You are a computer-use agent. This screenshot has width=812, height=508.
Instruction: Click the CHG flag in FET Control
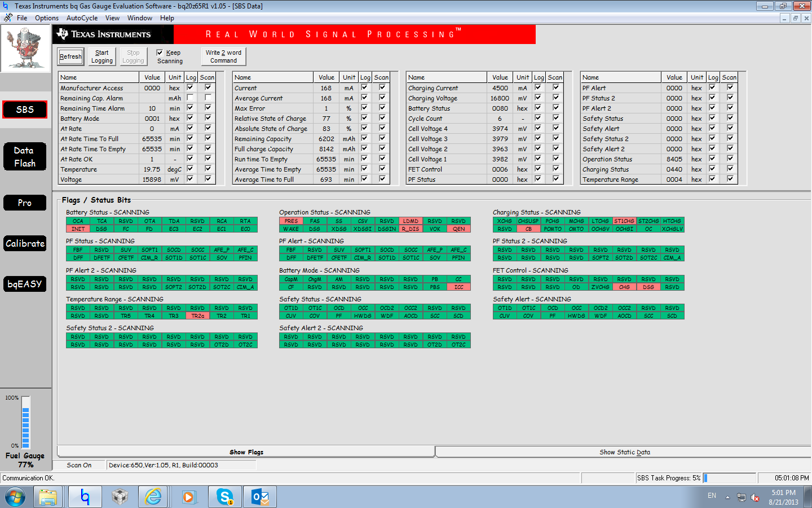pyautogui.click(x=624, y=287)
